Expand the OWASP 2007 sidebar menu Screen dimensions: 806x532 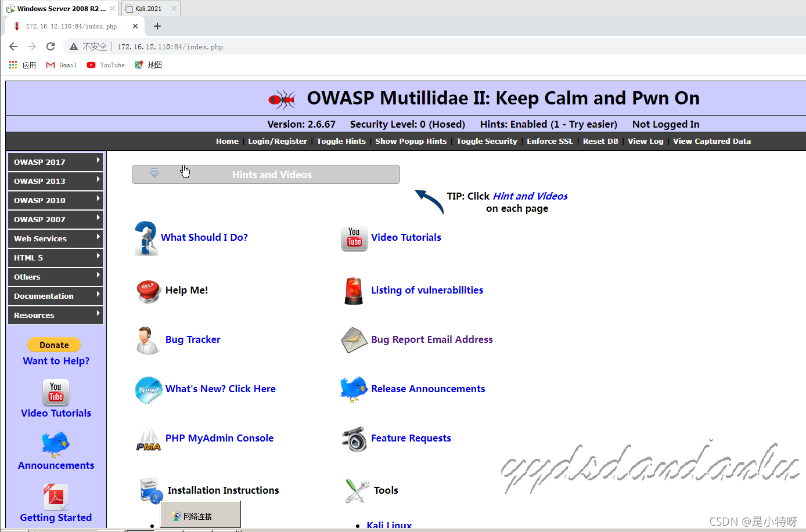pyautogui.click(x=56, y=219)
